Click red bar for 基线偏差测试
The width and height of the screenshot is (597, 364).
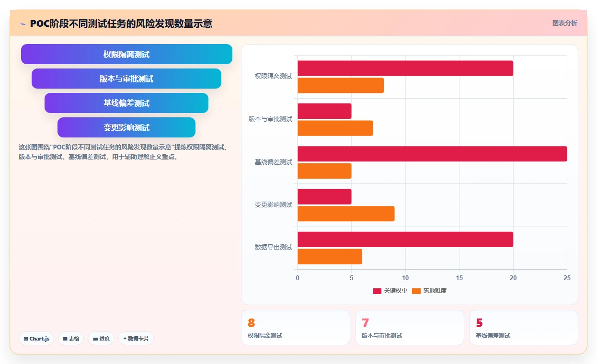click(432, 154)
